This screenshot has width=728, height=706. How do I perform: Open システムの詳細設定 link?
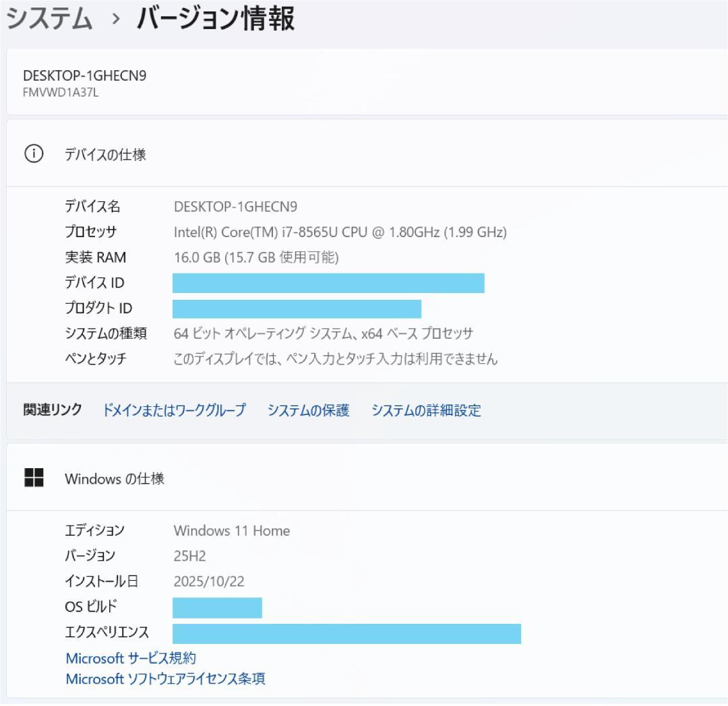click(426, 410)
